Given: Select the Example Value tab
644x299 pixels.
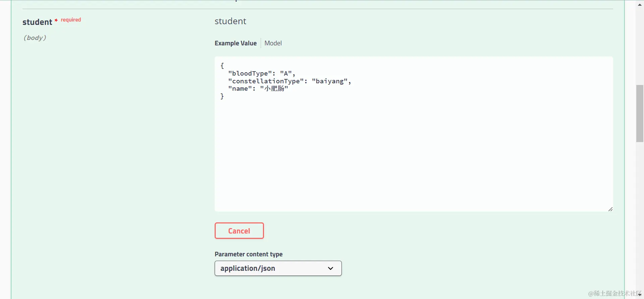Looking at the screenshot, I should [235, 43].
